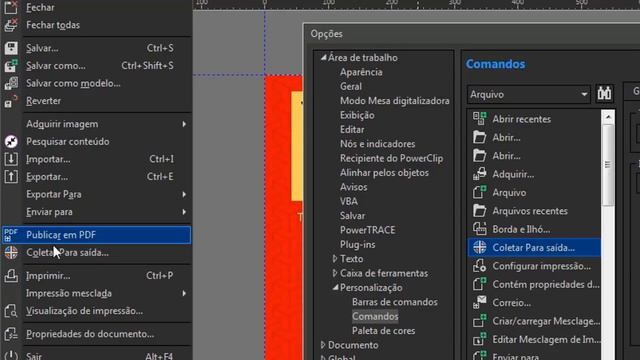Click the Visualização de impressão icon
Image resolution: width=640 pixels, height=360 pixels.
pyautogui.click(x=11, y=311)
